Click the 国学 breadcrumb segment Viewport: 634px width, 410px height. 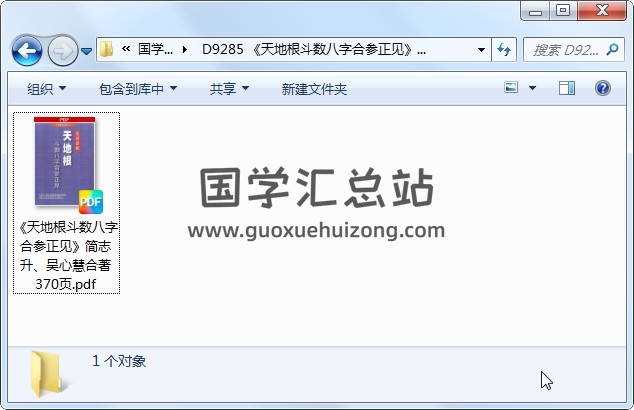(155, 50)
